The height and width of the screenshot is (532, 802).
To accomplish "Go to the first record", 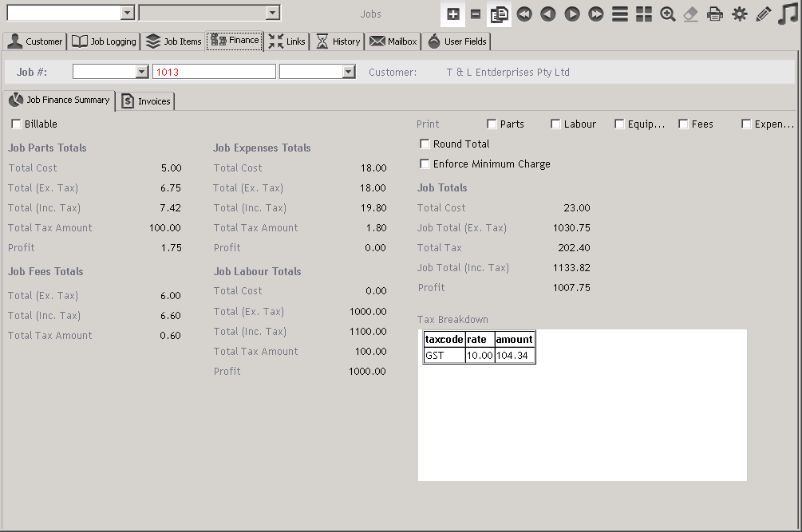I will coord(523,14).
